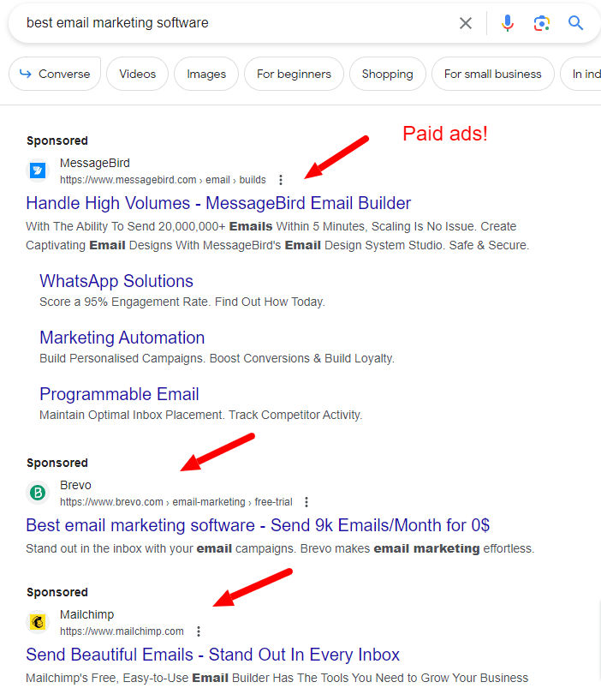Start a voice search with the microphone icon
Viewport: 601px width, 700px height.
pos(507,23)
